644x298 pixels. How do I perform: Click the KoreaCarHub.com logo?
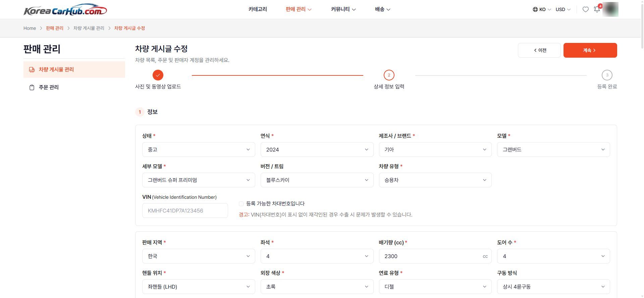click(x=65, y=10)
